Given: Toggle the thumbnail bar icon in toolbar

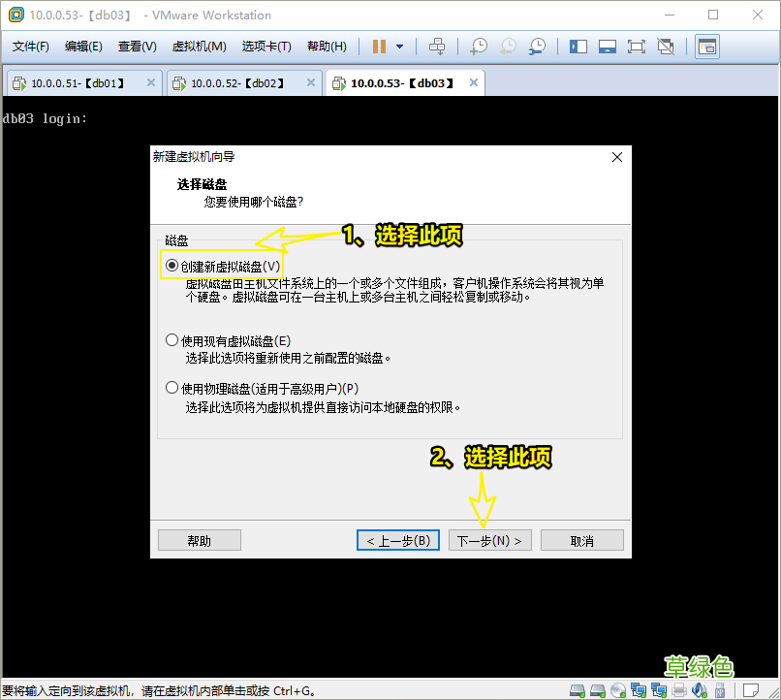Looking at the screenshot, I should pyautogui.click(x=608, y=47).
